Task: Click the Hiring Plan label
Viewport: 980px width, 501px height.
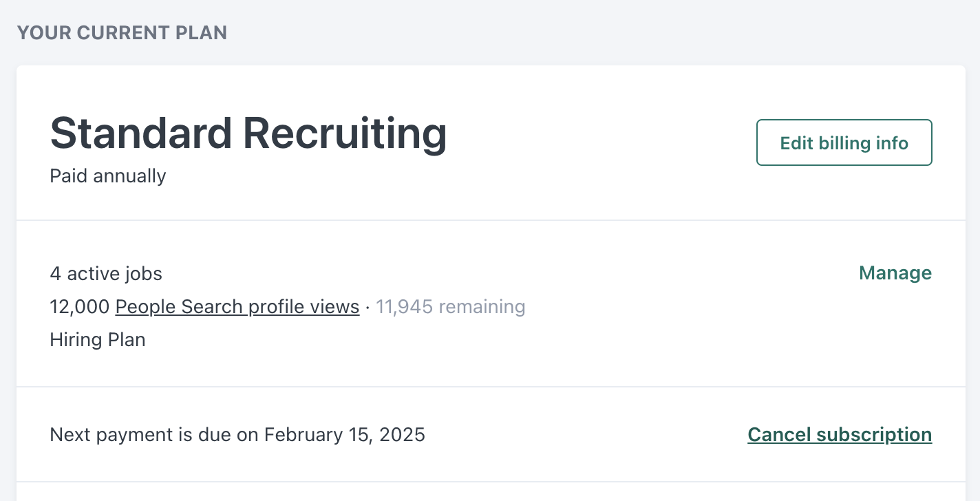Action: (98, 340)
